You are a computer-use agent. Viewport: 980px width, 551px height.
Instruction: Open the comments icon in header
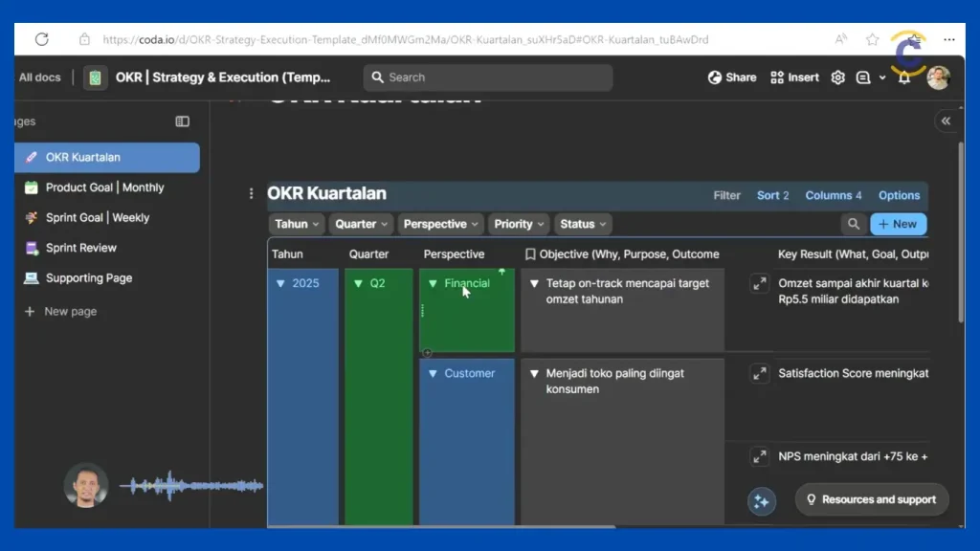pyautogui.click(x=863, y=77)
